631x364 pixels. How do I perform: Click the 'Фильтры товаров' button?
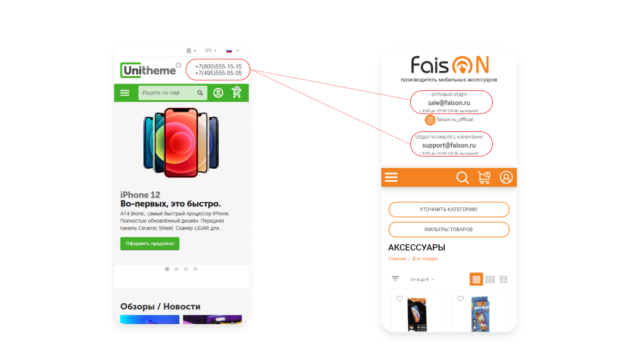tap(449, 230)
